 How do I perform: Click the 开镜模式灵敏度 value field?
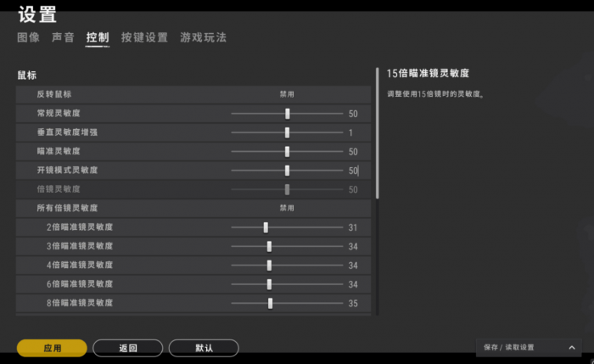coord(354,171)
